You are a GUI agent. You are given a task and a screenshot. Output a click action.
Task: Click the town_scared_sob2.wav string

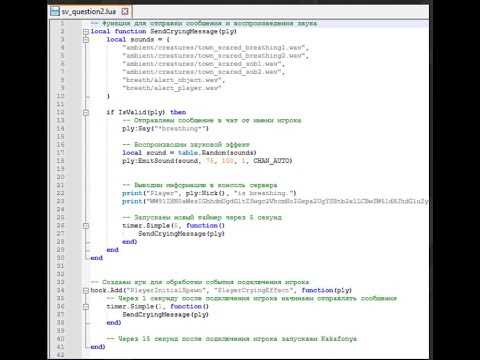coord(203,72)
